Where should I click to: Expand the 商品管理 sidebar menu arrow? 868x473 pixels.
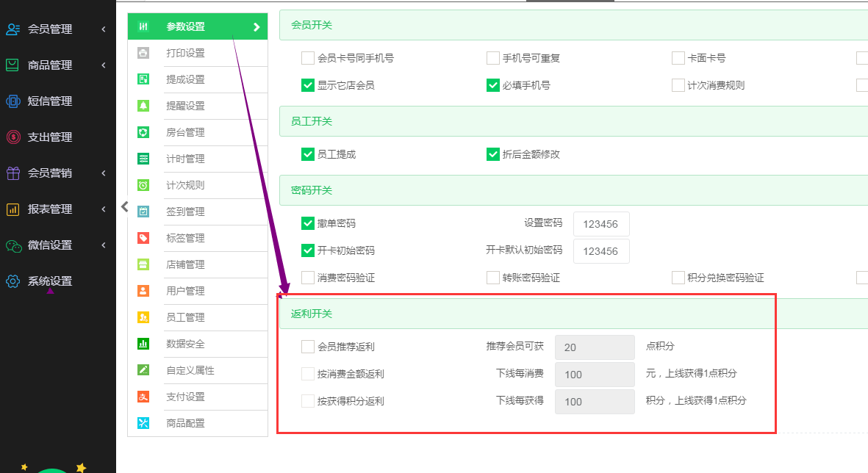point(104,65)
